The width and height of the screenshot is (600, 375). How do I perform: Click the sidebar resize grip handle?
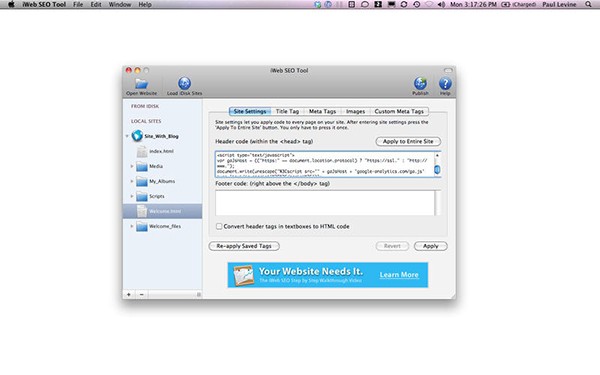pos(199,294)
